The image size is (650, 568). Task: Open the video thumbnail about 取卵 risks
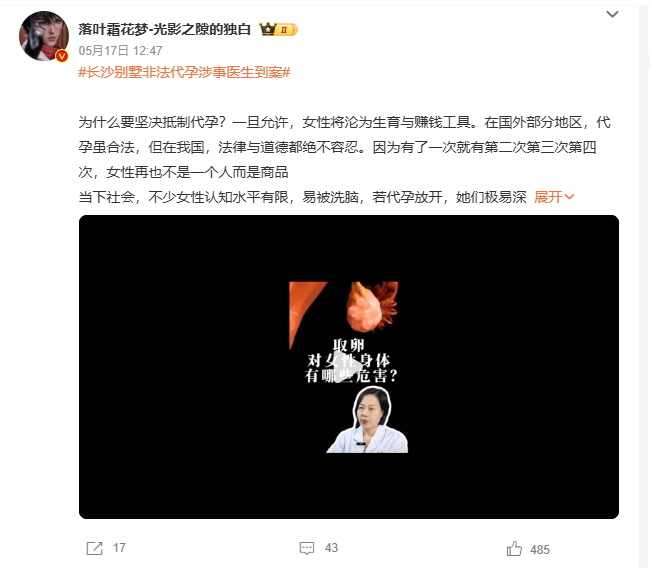pos(348,367)
